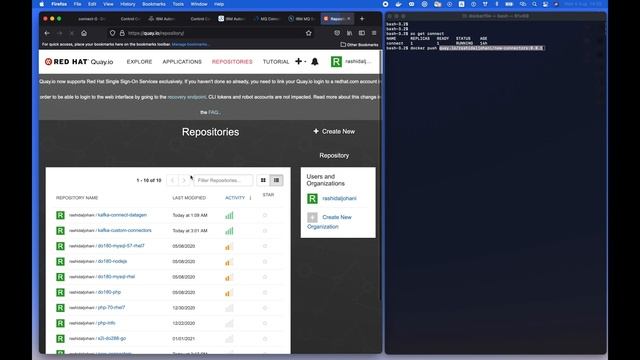640x360 pixels.
Task: Click the Filter Repositories input field
Action: tap(223, 180)
